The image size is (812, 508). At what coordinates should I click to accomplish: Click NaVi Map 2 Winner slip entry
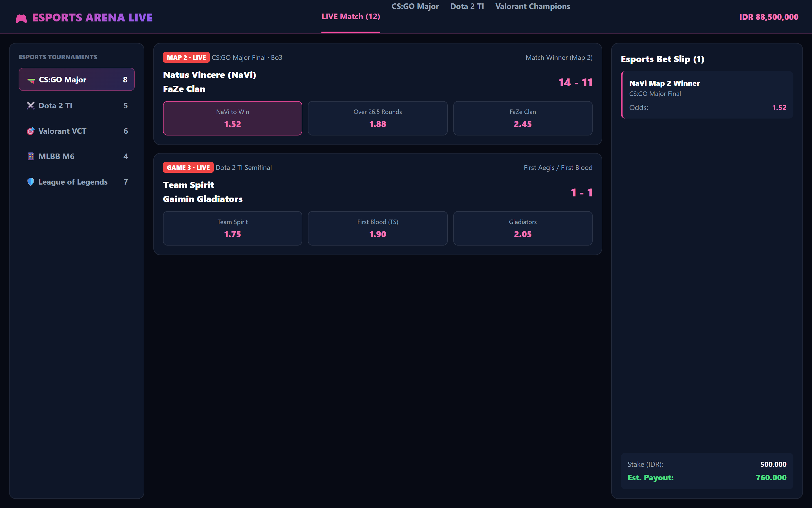(707, 95)
